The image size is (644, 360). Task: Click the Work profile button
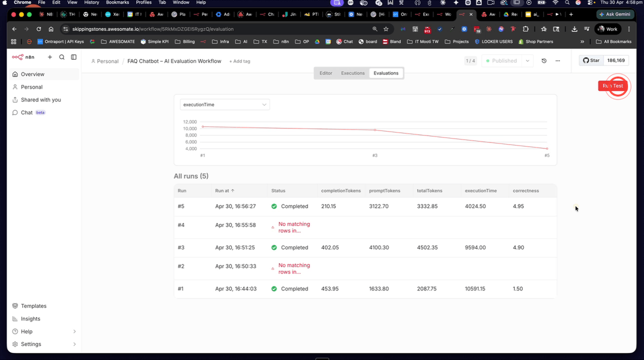coord(608,29)
